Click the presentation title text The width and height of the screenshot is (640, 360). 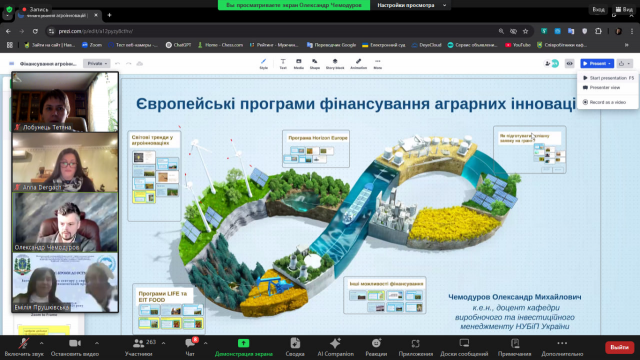[356, 104]
